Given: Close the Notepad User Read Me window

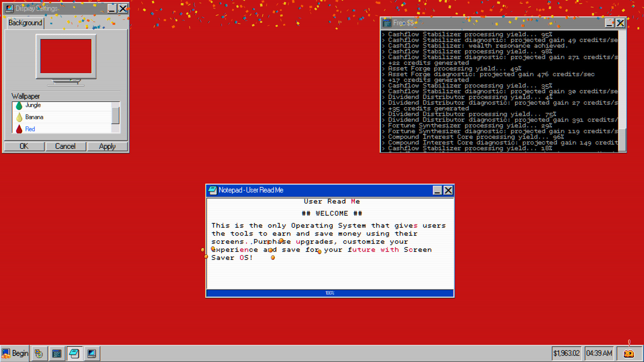Looking at the screenshot, I should click(x=448, y=190).
